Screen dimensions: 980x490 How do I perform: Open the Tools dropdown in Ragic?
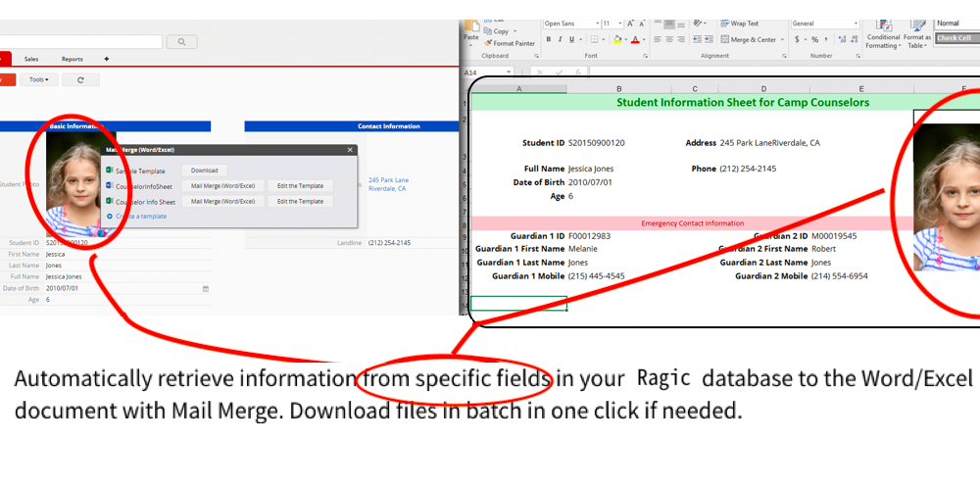click(39, 80)
